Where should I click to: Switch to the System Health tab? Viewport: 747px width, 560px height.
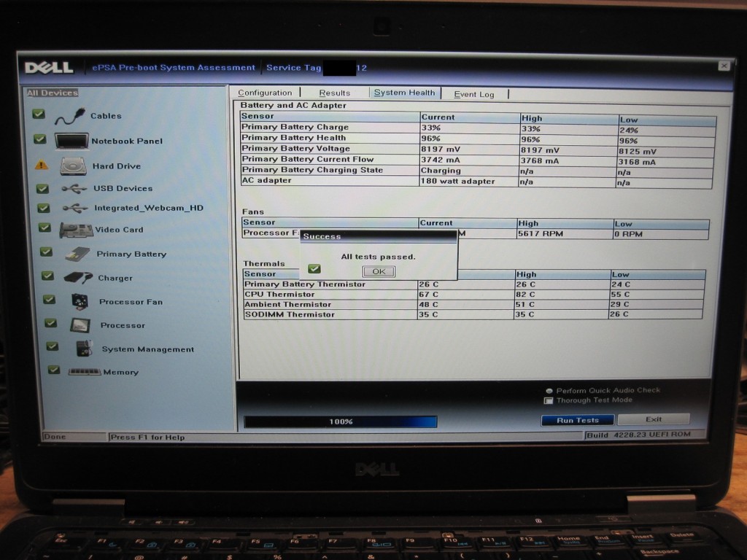click(x=404, y=93)
